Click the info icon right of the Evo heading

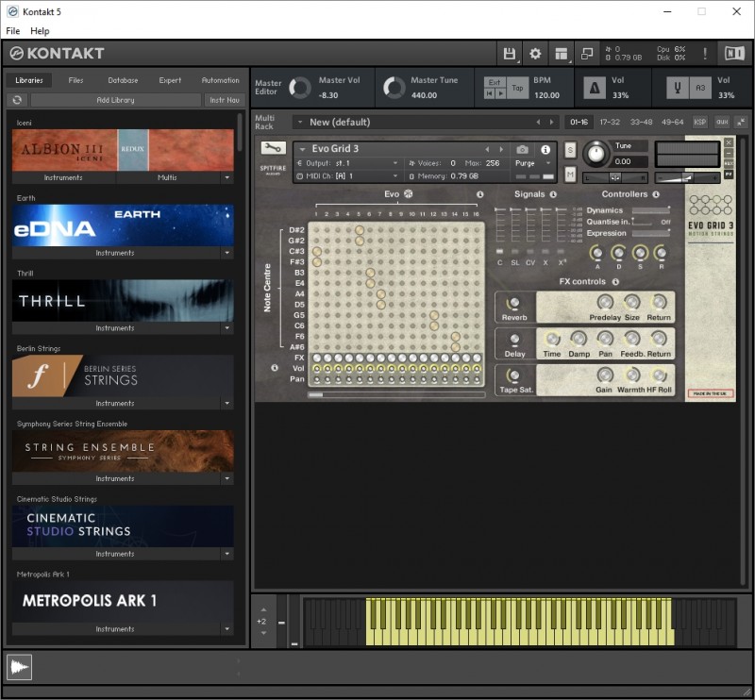480,194
